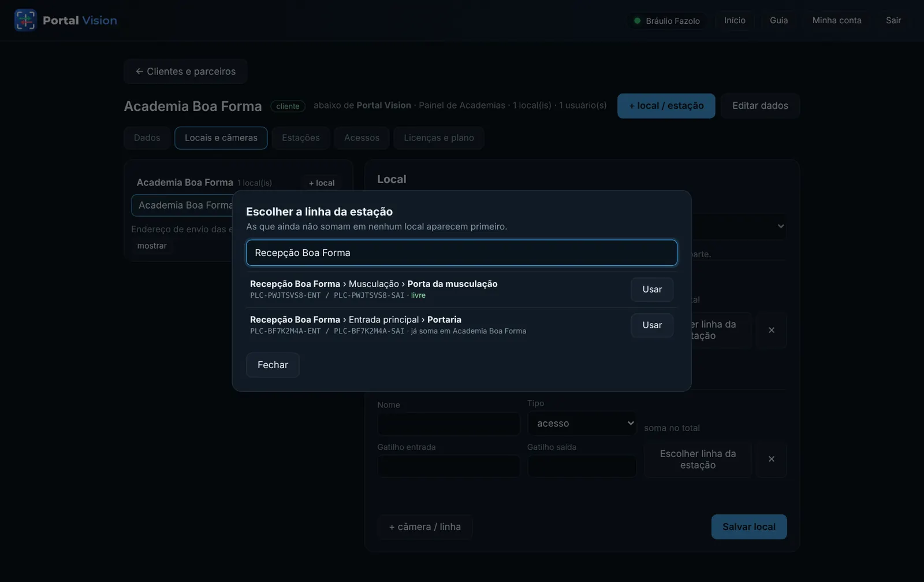Add a câmera / linha
The width and height of the screenshot is (924, 582).
tap(425, 527)
